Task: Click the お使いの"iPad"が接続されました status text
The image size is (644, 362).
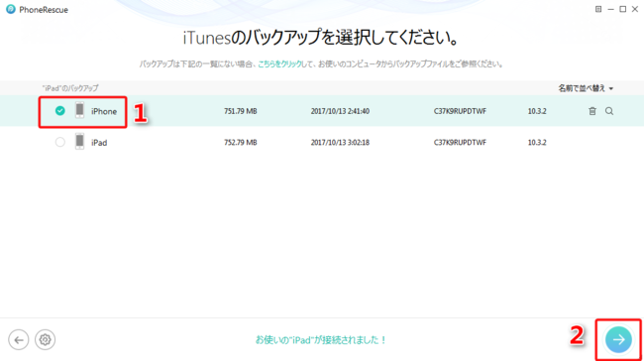Action: click(321, 340)
